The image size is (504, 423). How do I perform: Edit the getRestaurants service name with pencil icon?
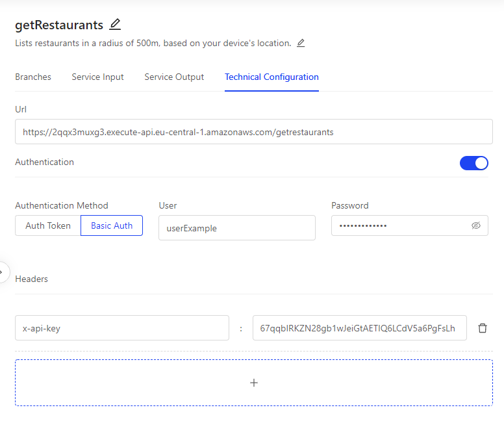pos(115,25)
